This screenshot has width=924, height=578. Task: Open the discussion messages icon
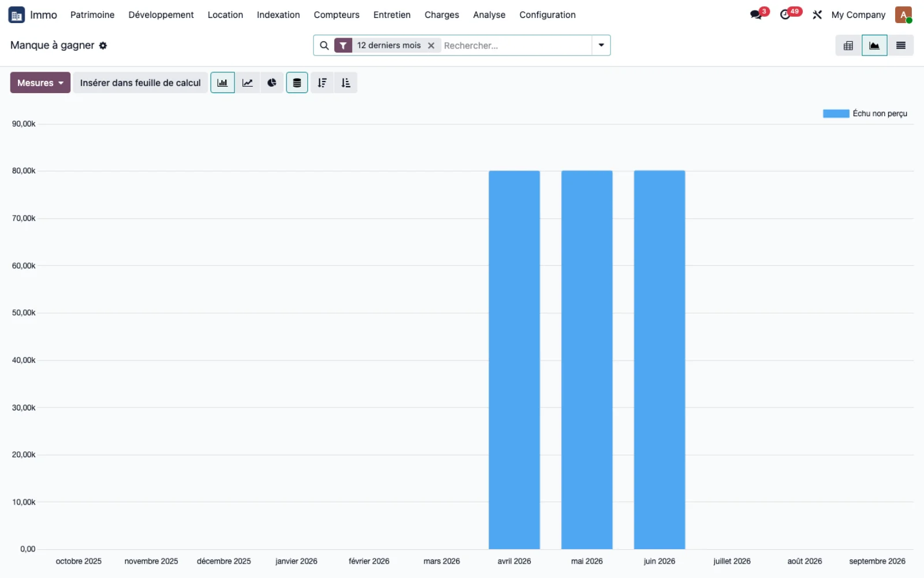tap(756, 15)
